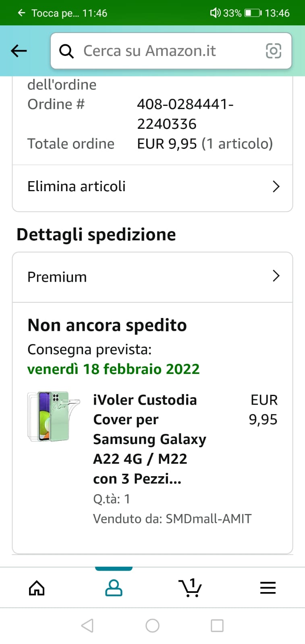The image size is (305, 644).
Task: Tap the back arrow beside search bar
Action: point(19,51)
